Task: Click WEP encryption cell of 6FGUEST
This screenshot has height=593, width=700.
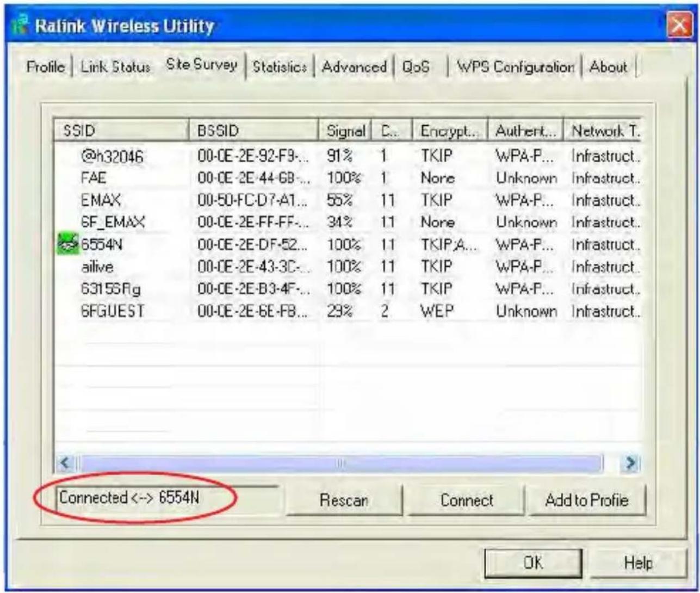Action: click(436, 311)
